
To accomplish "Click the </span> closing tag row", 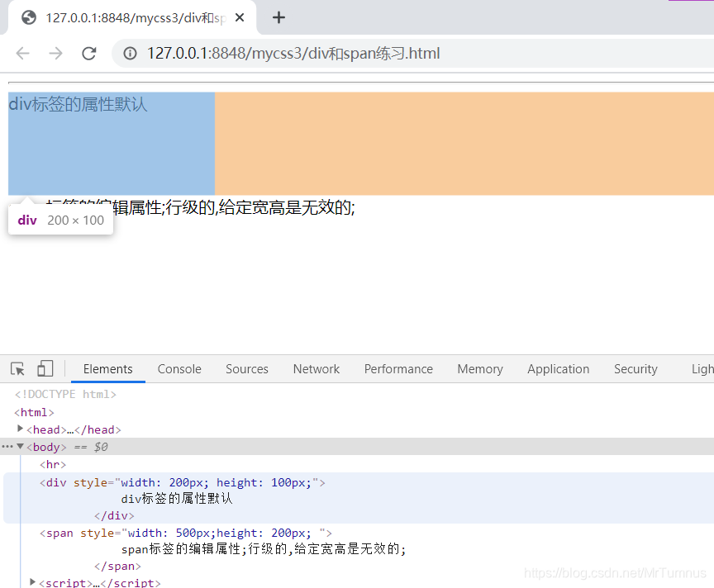I will pos(117,567).
